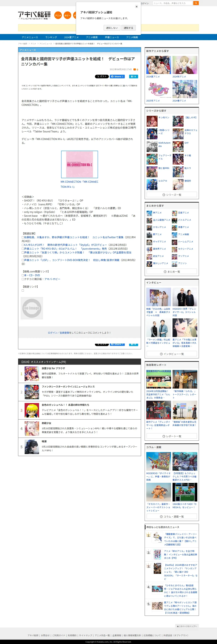Open the ヒロアカ series icon
This screenshot has height=644, width=217.
152,185
